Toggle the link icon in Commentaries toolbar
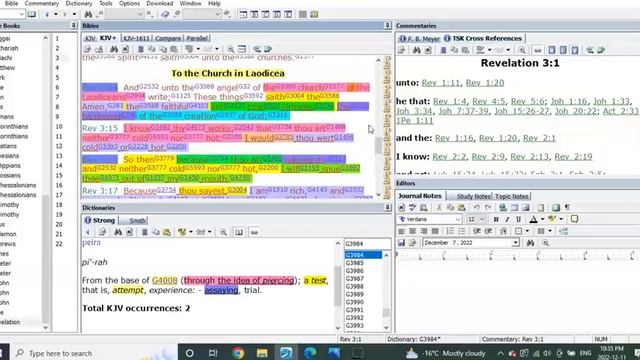 click(x=538, y=50)
